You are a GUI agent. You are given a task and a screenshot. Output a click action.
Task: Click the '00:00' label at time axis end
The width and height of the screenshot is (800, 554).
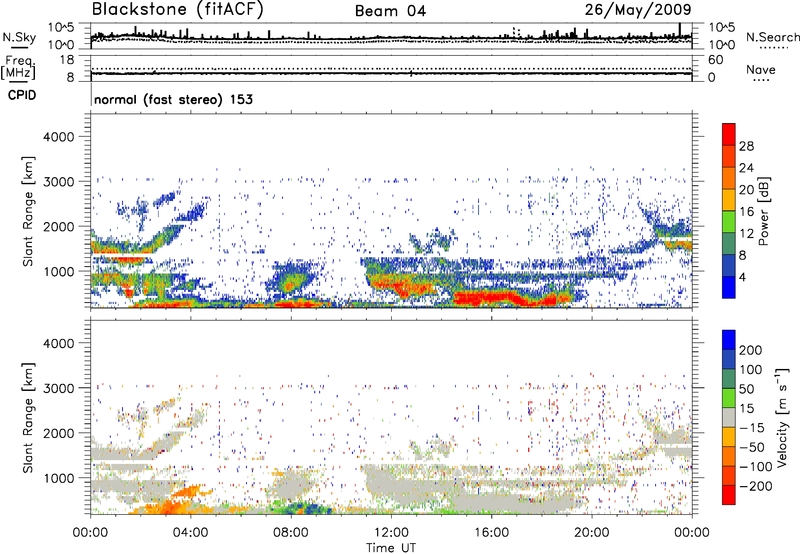click(x=692, y=533)
